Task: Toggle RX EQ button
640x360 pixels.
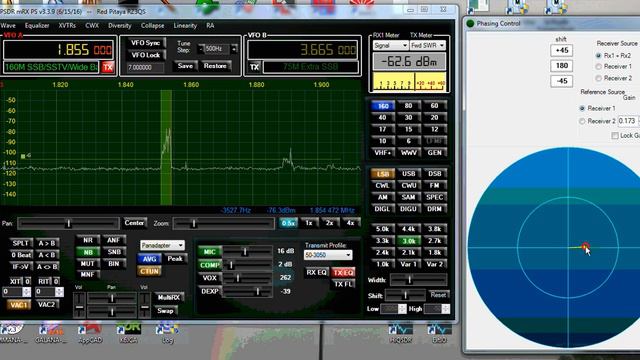Action: 317,272
